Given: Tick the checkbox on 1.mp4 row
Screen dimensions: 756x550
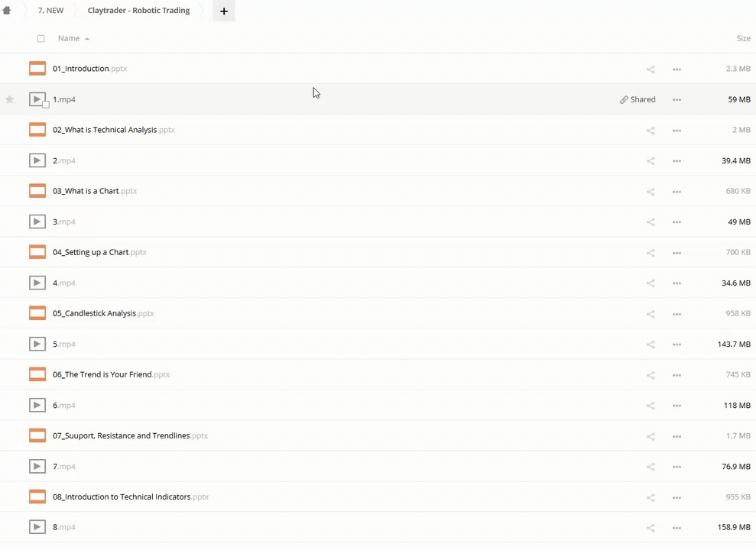Looking at the screenshot, I should point(46,105).
